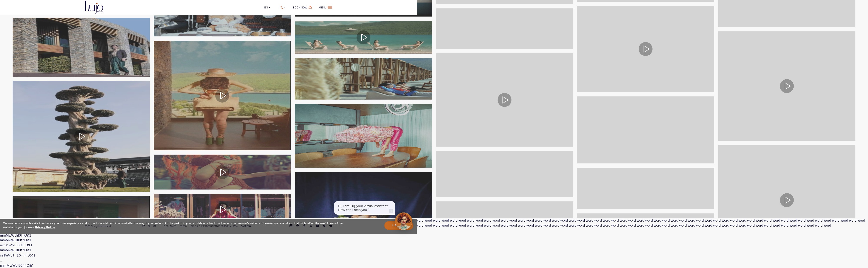Click the YouTube footer icon

click(317, 226)
